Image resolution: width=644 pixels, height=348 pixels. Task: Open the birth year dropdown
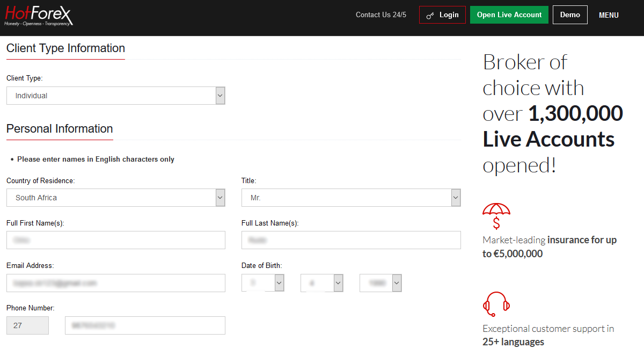tap(380, 283)
